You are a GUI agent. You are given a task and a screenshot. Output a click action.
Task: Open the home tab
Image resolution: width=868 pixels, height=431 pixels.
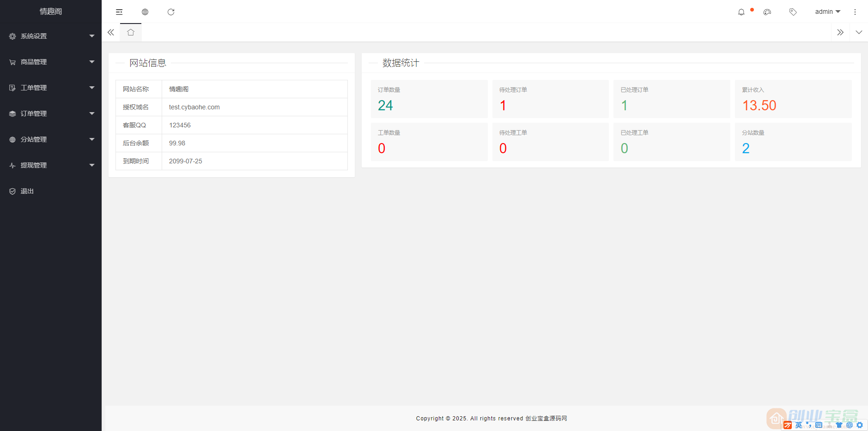pos(131,32)
